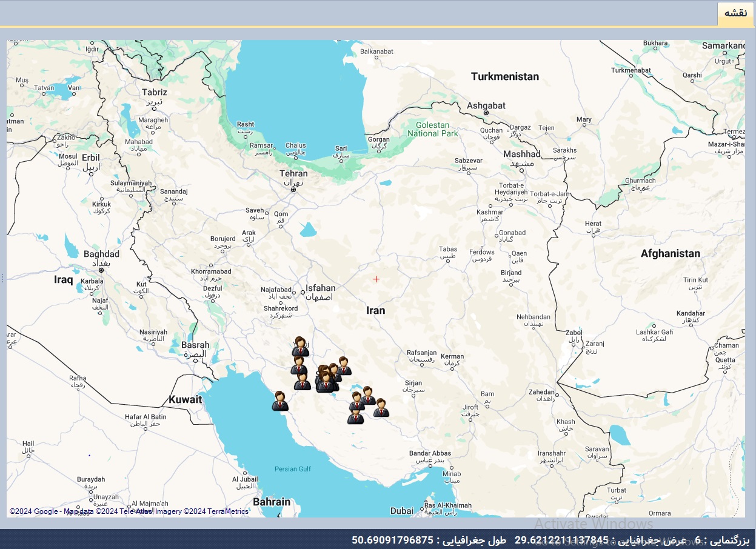
Task: Click the longitude value 50.69091796875
Action: pyautogui.click(x=393, y=540)
